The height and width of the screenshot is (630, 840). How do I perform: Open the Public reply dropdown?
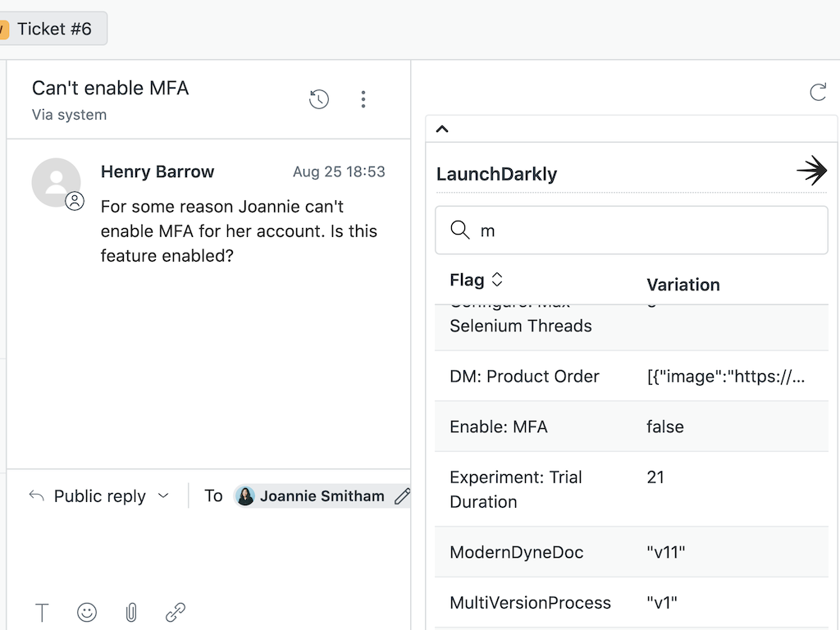[98, 495]
